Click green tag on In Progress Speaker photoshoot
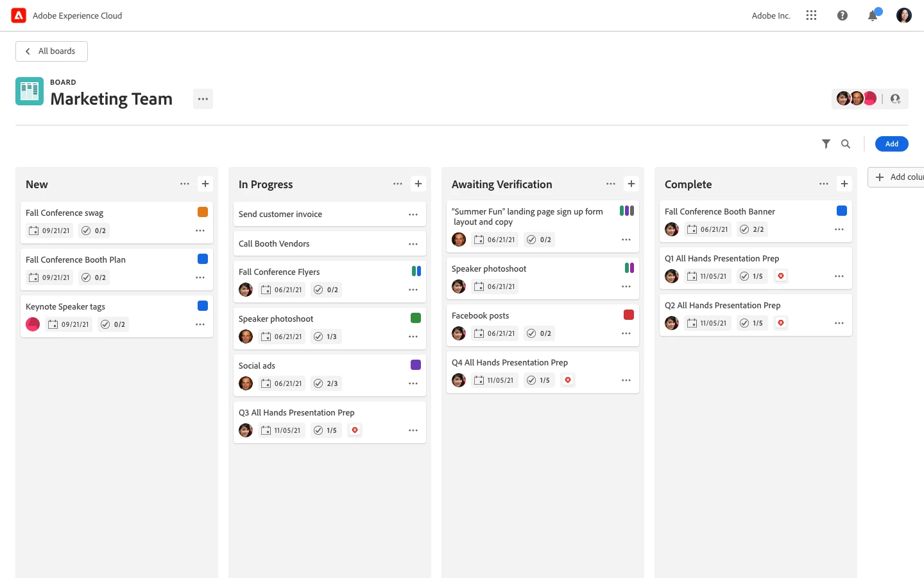924x578 pixels. pyautogui.click(x=416, y=318)
